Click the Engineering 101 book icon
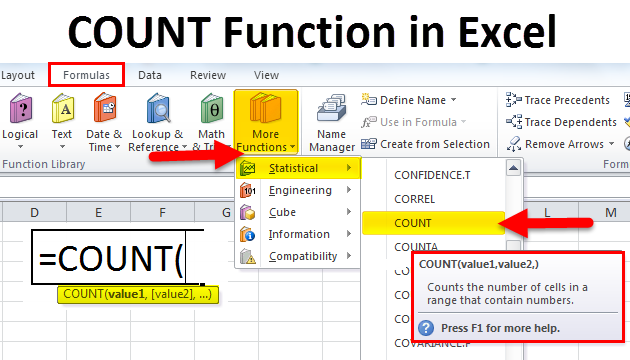Screen dimensions: 630x360 (x=248, y=190)
